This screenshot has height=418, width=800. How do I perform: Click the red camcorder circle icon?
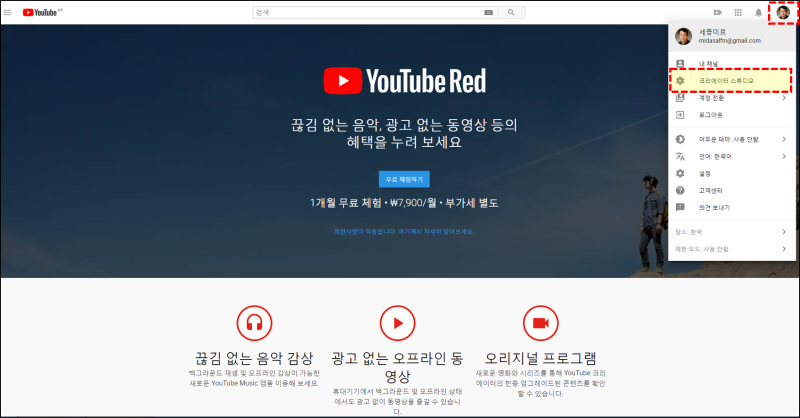(540, 323)
